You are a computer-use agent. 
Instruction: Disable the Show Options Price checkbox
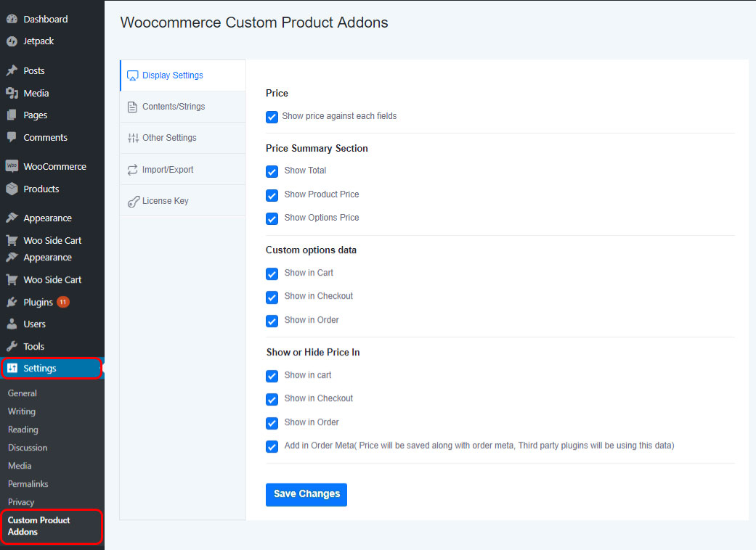(272, 218)
